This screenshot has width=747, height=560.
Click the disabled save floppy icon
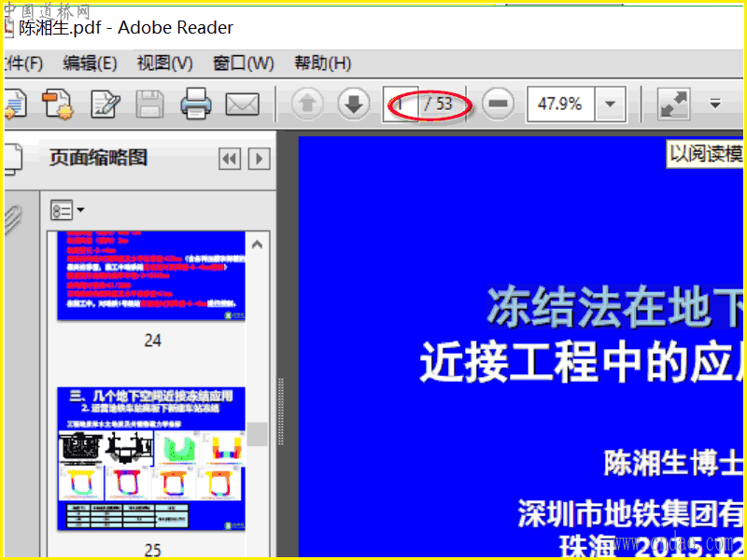coord(150,104)
